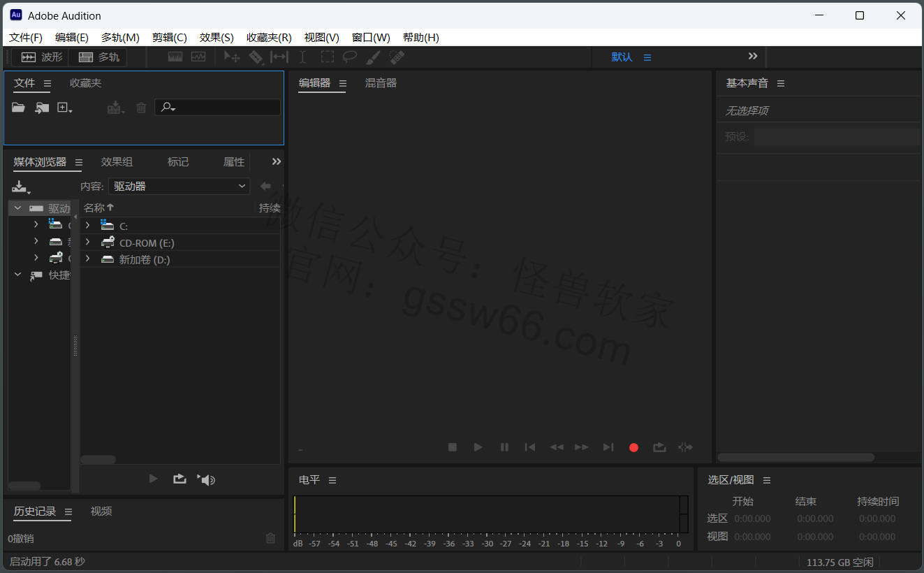Viewport: 924px width, 573px height.
Task: Switch to the 属性 tab
Action: tap(234, 161)
